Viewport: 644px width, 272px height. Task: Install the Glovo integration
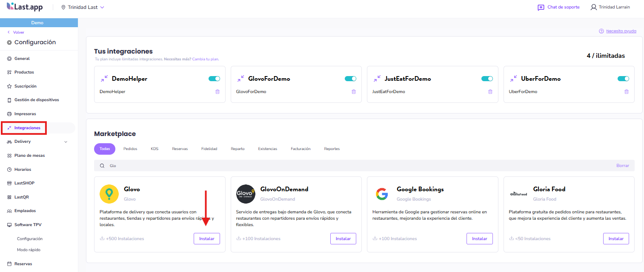(x=207, y=239)
